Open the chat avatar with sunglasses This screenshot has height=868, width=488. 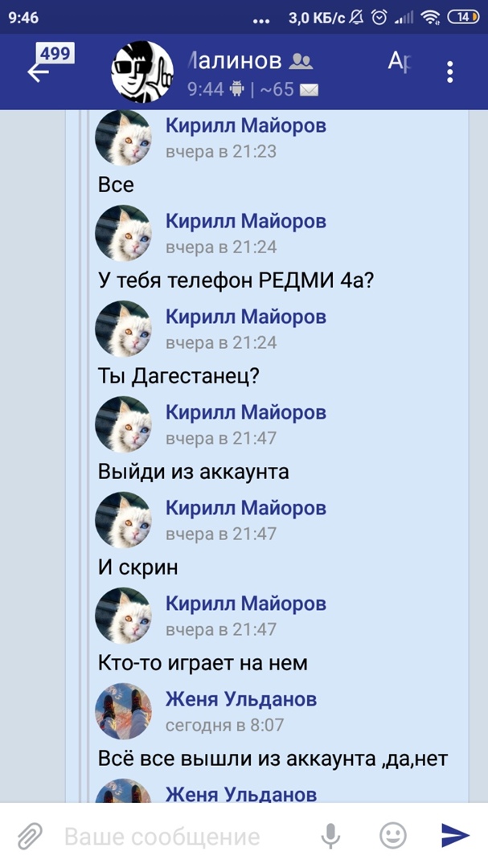point(143,72)
